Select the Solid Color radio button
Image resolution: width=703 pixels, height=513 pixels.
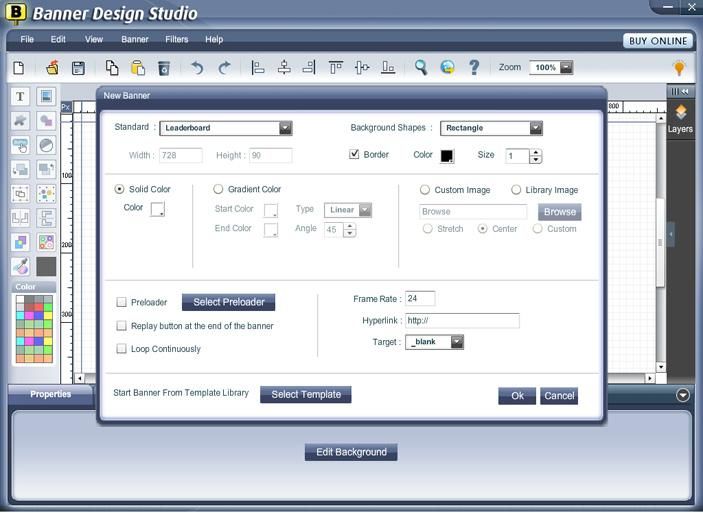[119, 189]
